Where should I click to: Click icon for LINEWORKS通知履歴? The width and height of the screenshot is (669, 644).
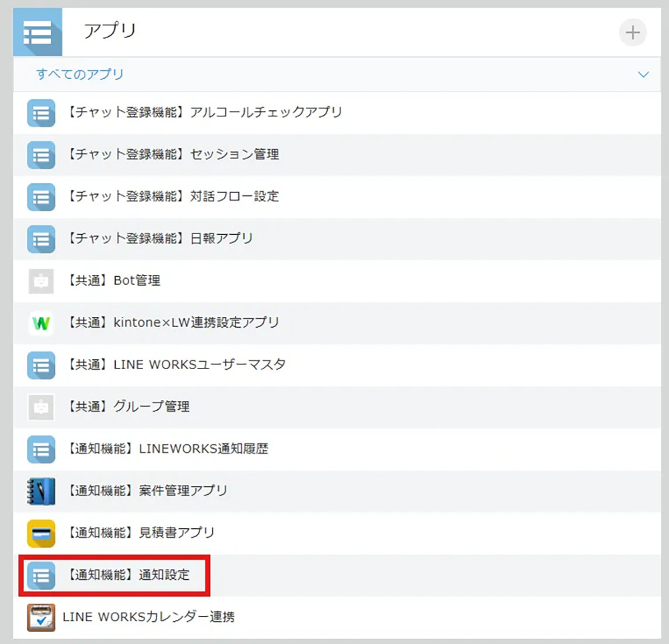(x=41, y=449)
